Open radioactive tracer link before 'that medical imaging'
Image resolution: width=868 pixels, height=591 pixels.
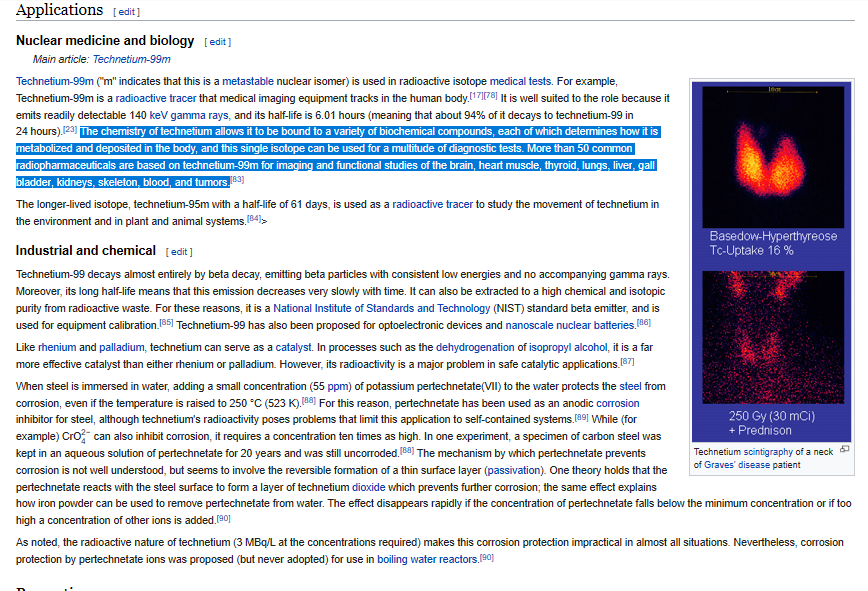156,98
